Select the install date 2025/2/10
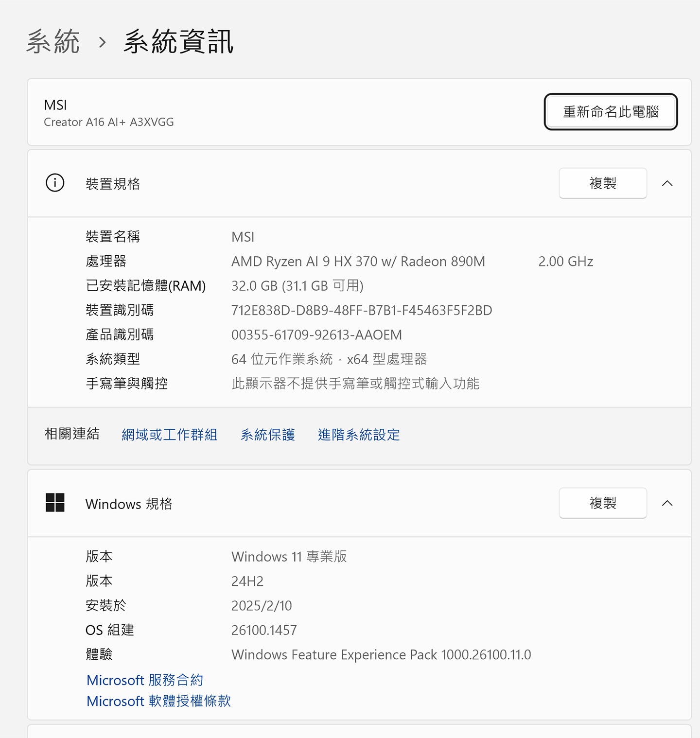The height and width of the screenshot is (738, 700). point(262,606)
